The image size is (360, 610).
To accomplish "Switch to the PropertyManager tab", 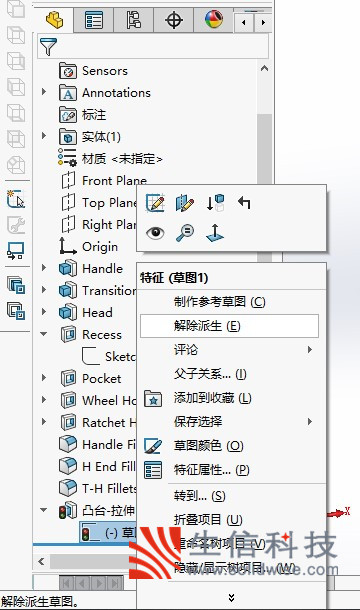I will tap(94, 20).
